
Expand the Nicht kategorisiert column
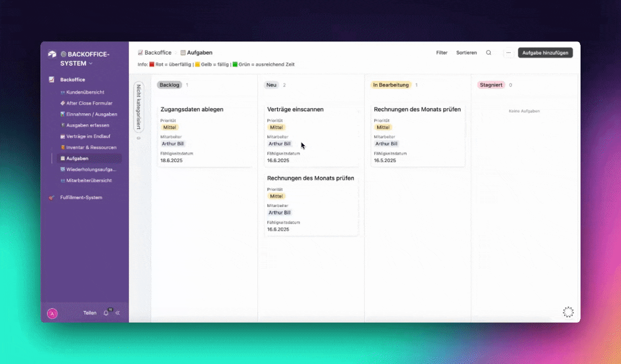coord(139,107)
